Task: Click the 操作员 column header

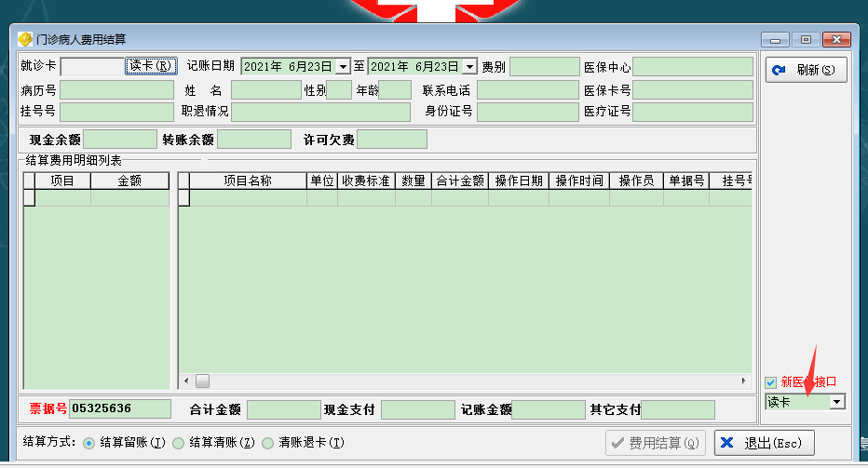Action: tap(636, 181)
